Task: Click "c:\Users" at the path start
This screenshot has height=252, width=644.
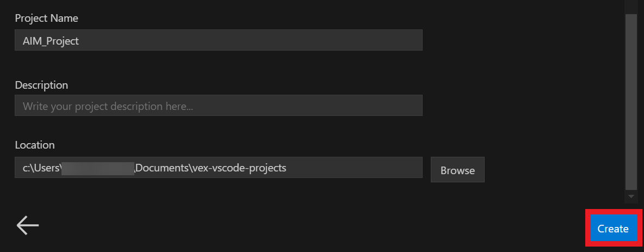Action: coord(41,168)
